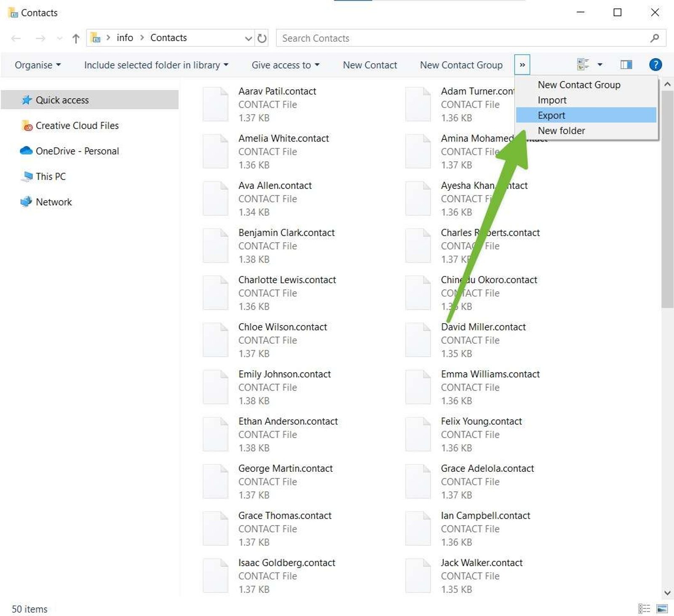Viewport: 674px width, 616px height.
Task: Select the Amelia White.contact file icon
Action: point(216,151)
